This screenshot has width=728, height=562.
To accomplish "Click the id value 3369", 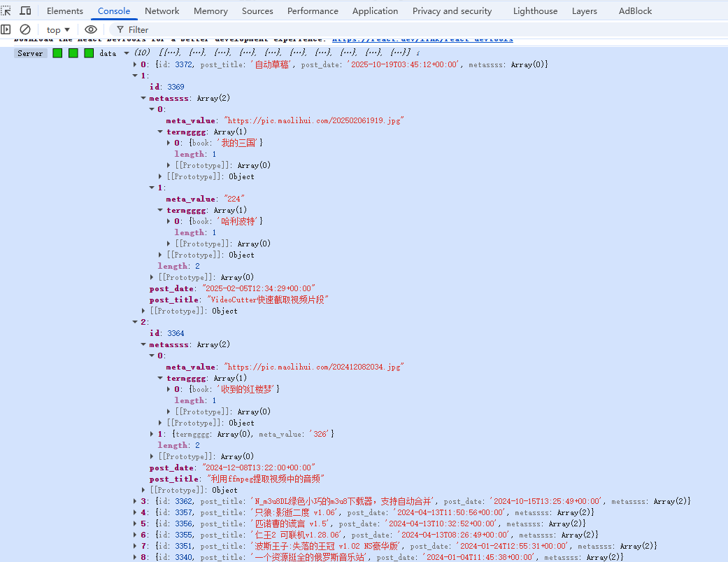I will click(x=176, y=87).
